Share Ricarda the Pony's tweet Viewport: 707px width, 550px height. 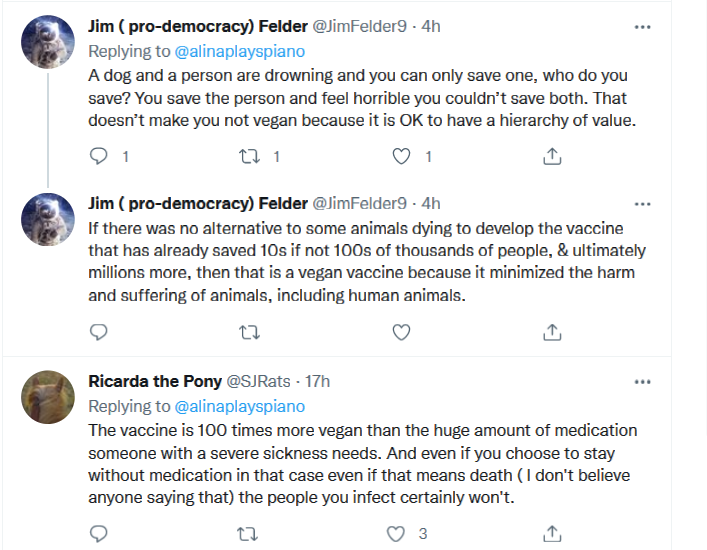551,533
